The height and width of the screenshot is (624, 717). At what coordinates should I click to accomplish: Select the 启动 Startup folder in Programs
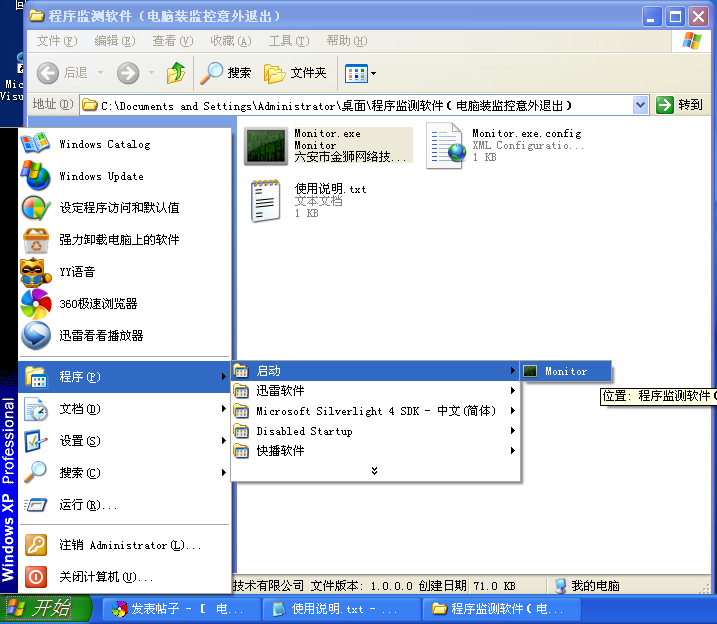(375, 371)
